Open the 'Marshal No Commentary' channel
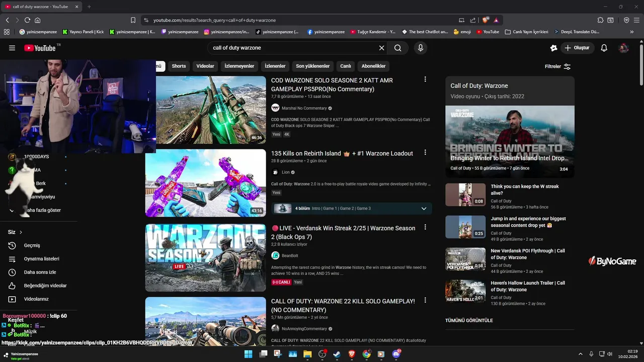Viewport: 644px width, 362px height. click(x=304, y=108)
